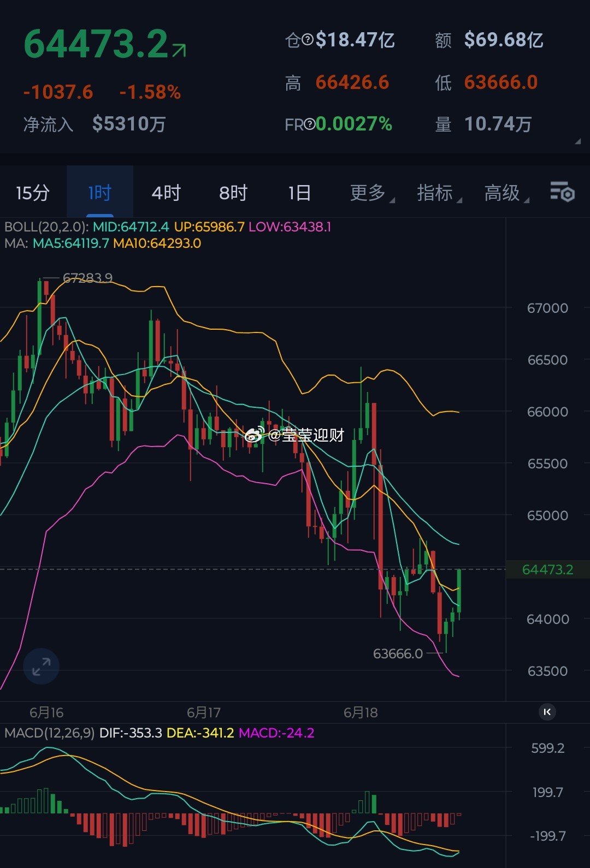
Task: Tap the MID:64712.4 Bollinger value
Action: pyautogui.click(x=131, y=227)
